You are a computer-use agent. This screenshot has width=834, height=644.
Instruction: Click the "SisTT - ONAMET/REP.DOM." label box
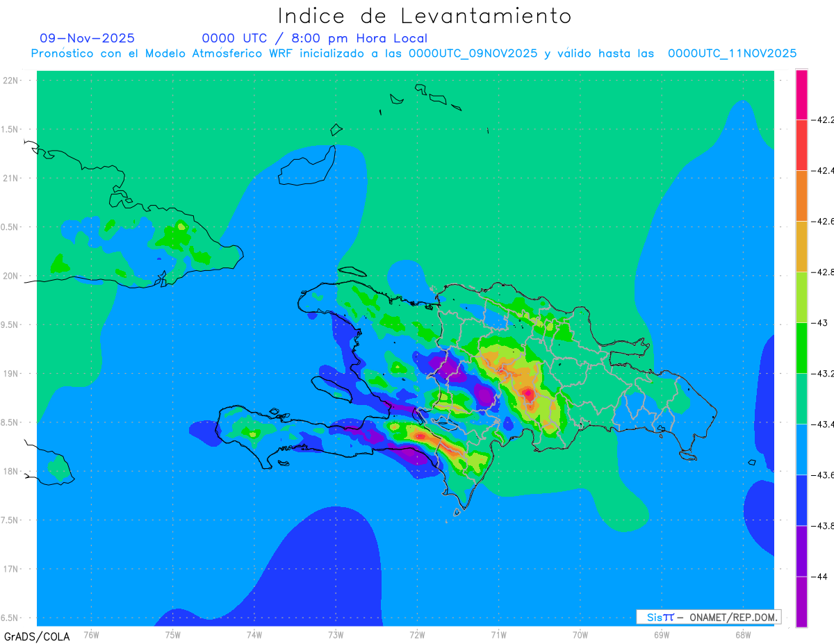pos(708,617)
